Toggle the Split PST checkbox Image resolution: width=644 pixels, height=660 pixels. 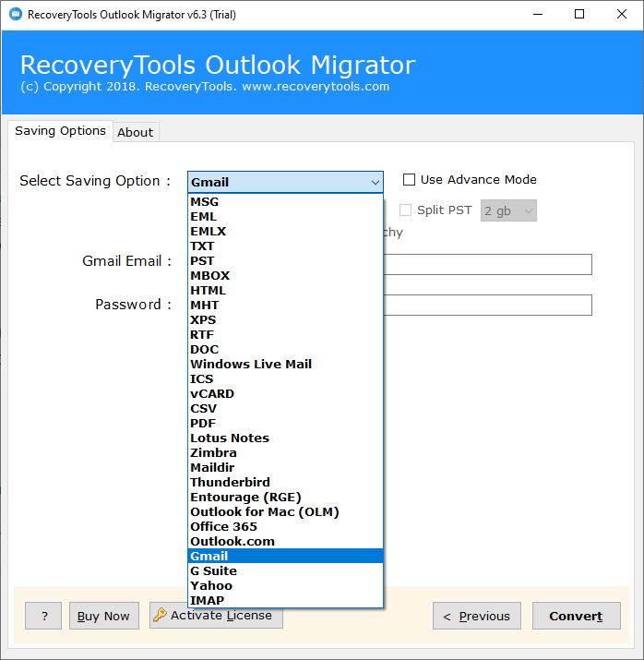(x=405, y=210)
